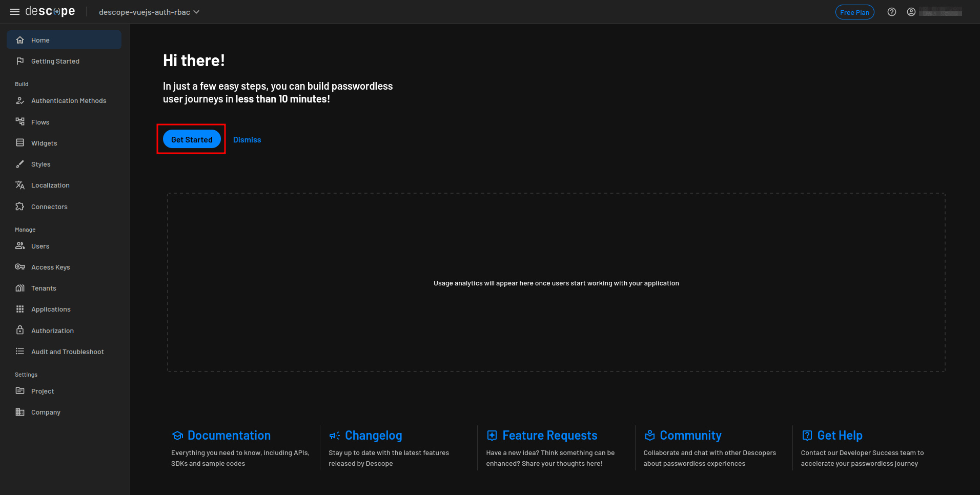
Task: Select the Authorization padlock icon
Action: pos(20,331)
